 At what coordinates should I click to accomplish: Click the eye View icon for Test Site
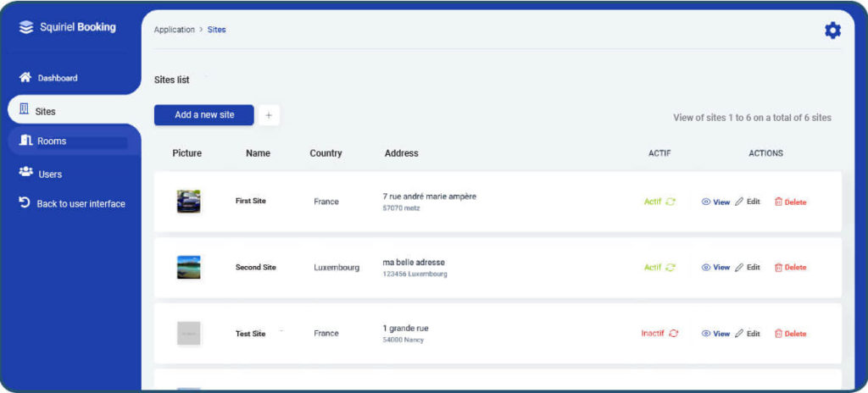tap(706, 334)
